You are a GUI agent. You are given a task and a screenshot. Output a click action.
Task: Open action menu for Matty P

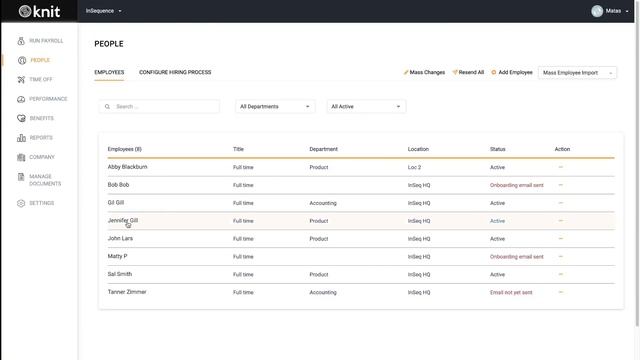pyautogui.click(x=560, y=256)
